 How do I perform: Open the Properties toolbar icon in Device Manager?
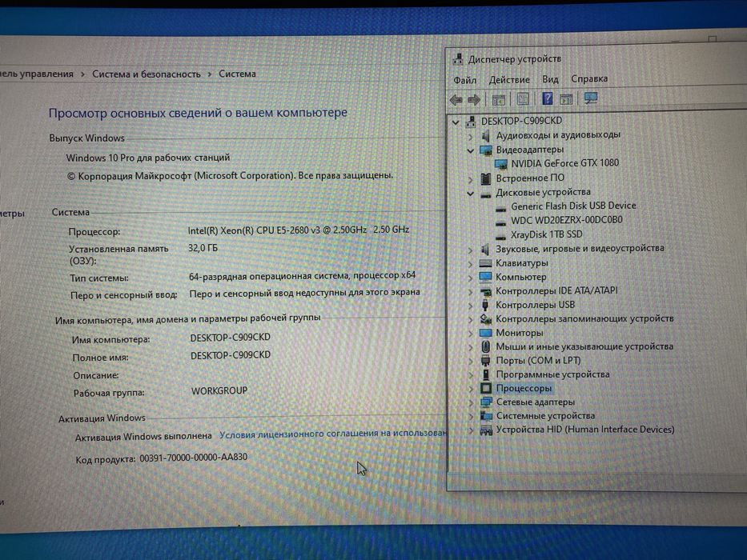(523, 99)
